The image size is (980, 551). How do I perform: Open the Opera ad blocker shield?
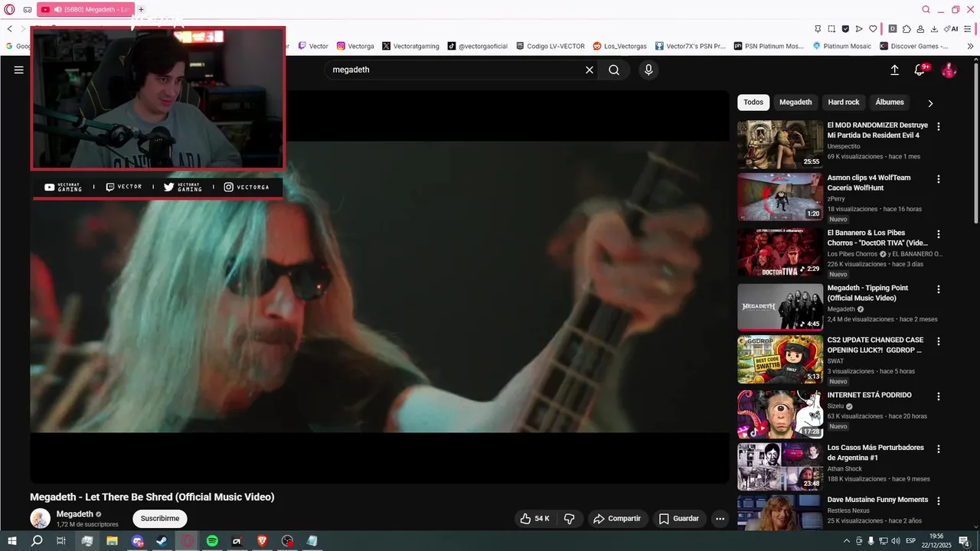[x=845, y=29]
